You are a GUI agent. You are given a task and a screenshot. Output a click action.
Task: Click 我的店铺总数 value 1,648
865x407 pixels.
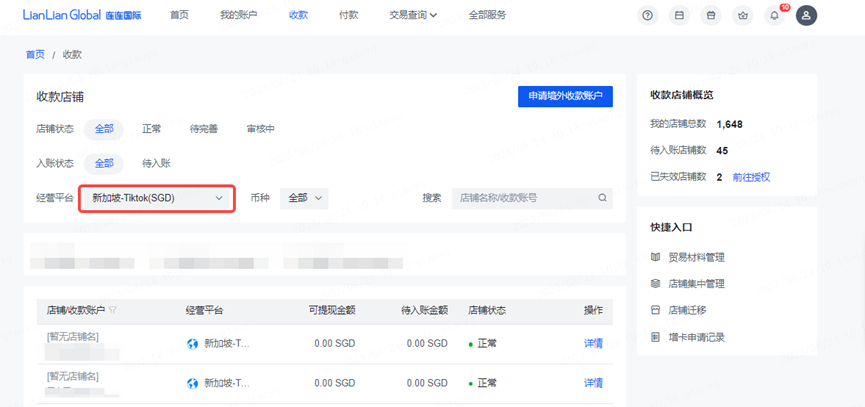(729, 124)
